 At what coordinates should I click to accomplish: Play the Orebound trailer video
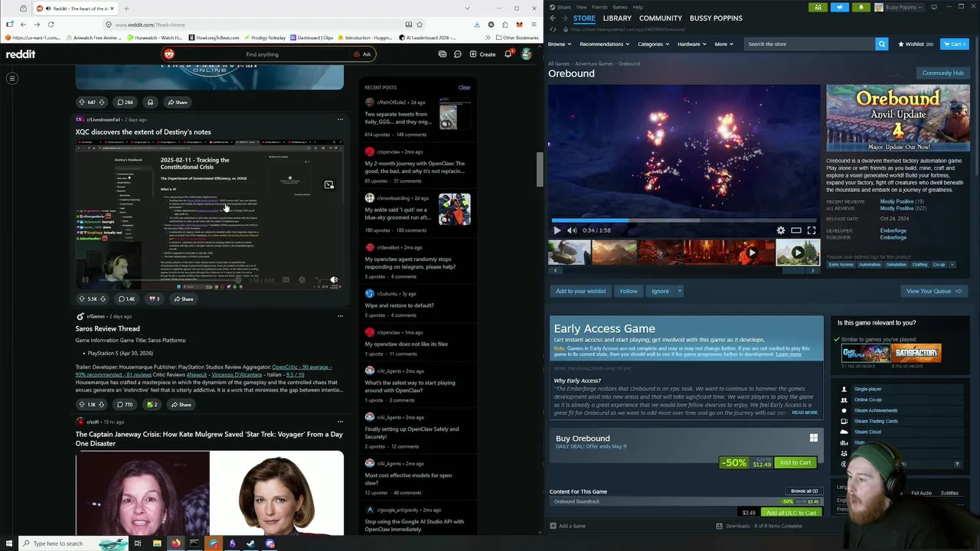[557, 230]
